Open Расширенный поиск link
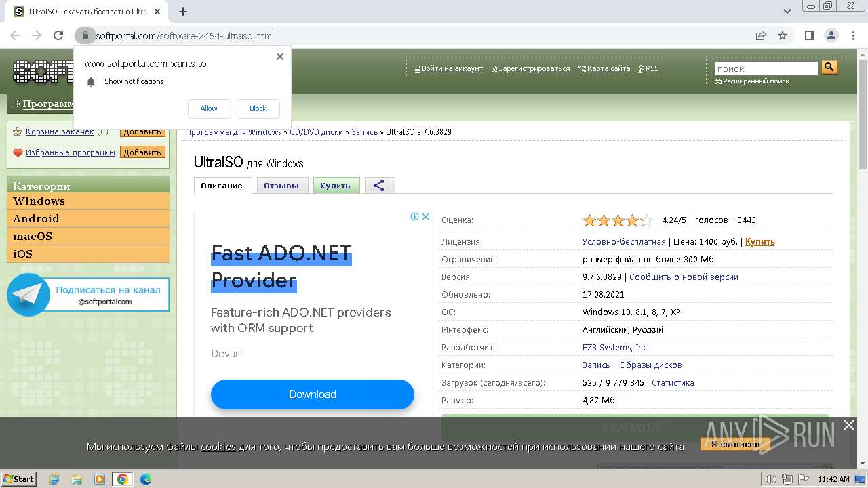The height and width of the screenshot is (488, 868). (x=755, y=81)
